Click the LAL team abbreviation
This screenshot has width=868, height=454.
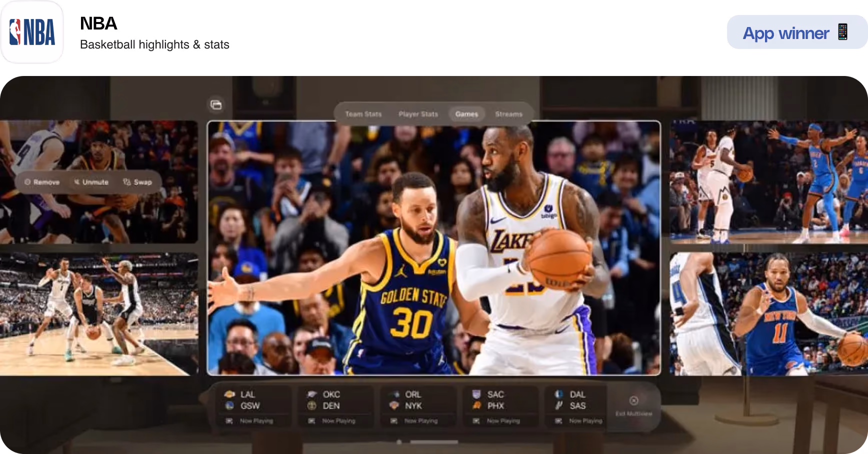pyautogui.click(x=247, y=394)
